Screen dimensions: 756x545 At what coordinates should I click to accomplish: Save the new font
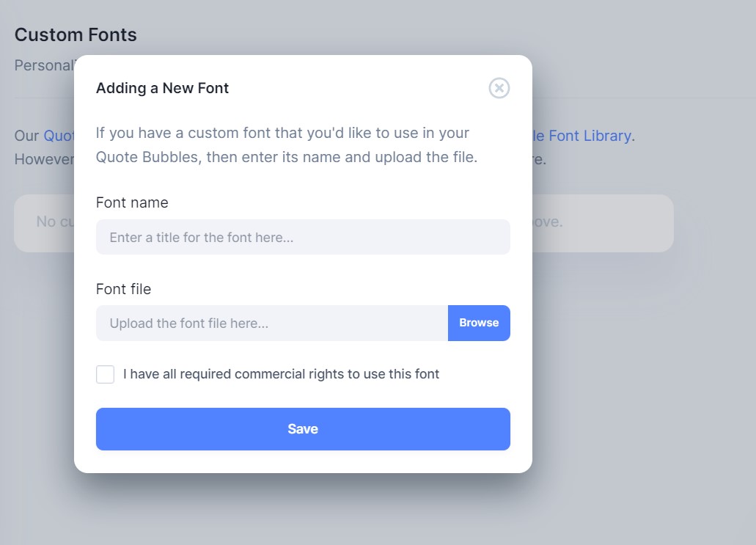[303, 429]
